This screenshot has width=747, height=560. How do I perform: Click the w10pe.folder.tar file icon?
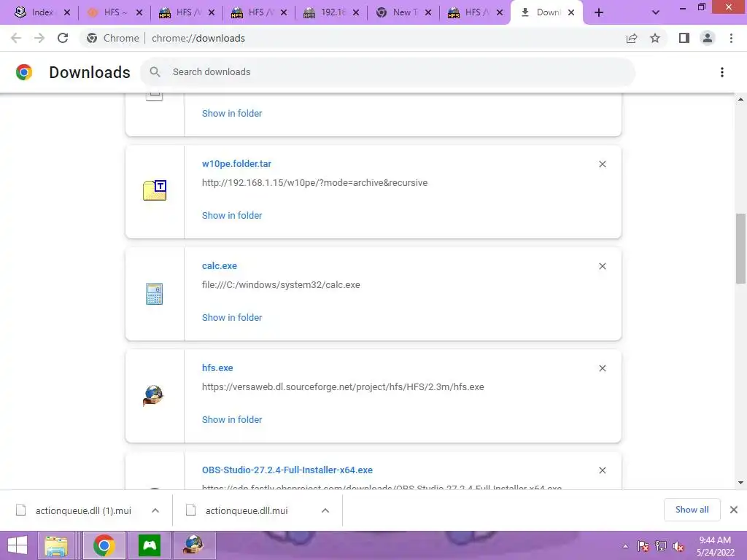pos(155,190)
